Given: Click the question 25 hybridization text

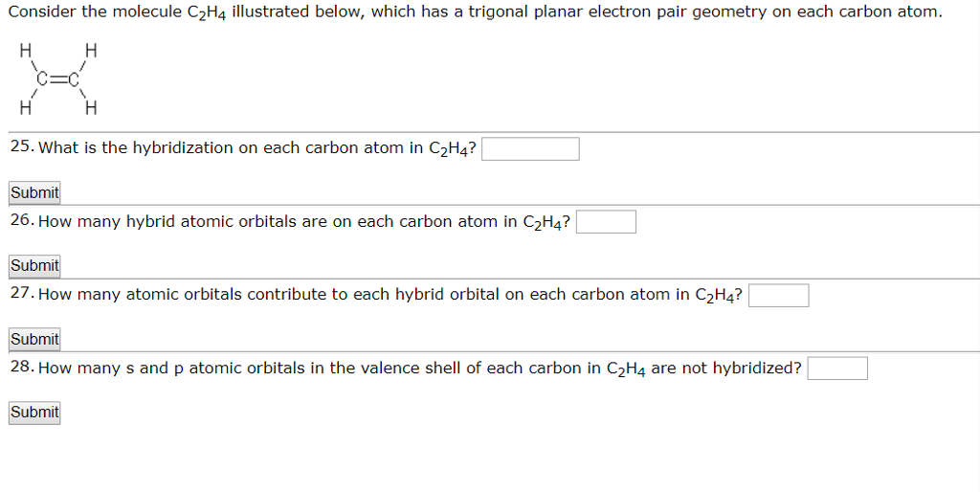Looking at the screenshot, I should pyautogui.click(x=256, y=148).
